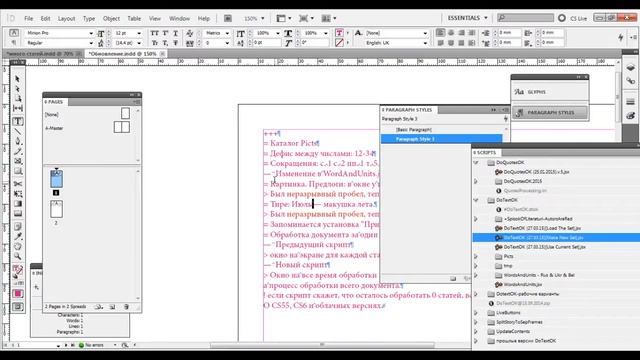Viewport: 640px width, 360px height.
Task: Select the Direct Selection tool
Action: (17, 89)
